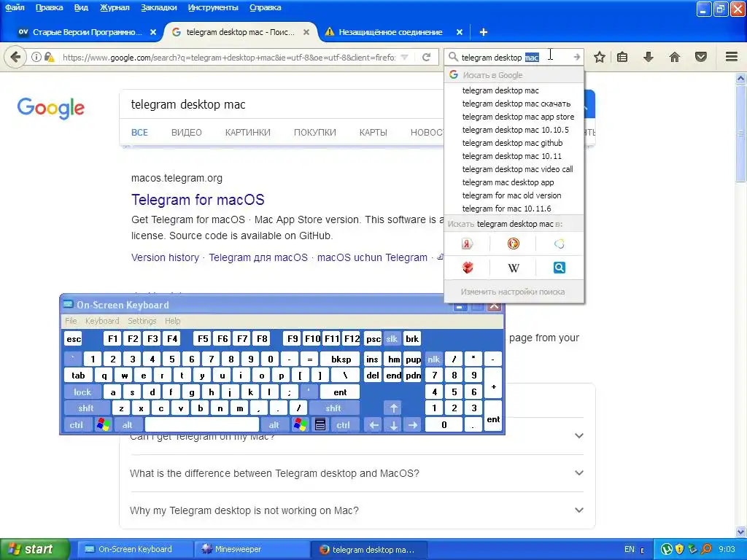Search with the blue magnifier engine icon
This screenshot has height=560, width=747.
click(560, 268)
